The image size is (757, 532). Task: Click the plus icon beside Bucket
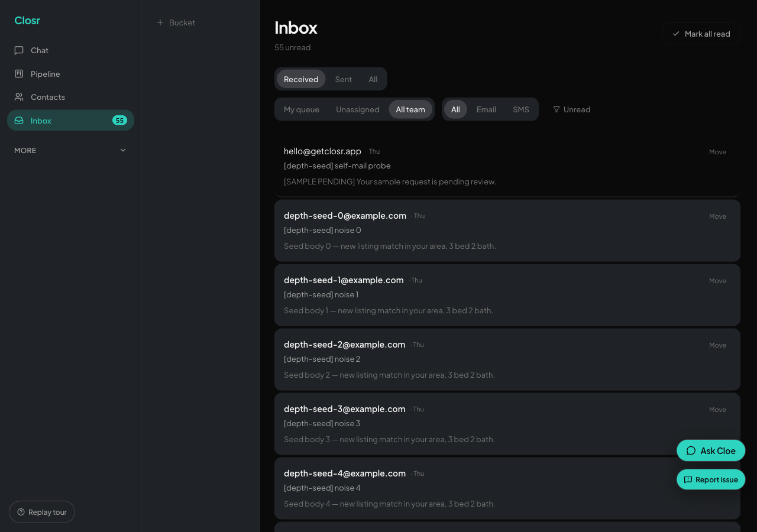pyautogui.click(x=160, y=22)
